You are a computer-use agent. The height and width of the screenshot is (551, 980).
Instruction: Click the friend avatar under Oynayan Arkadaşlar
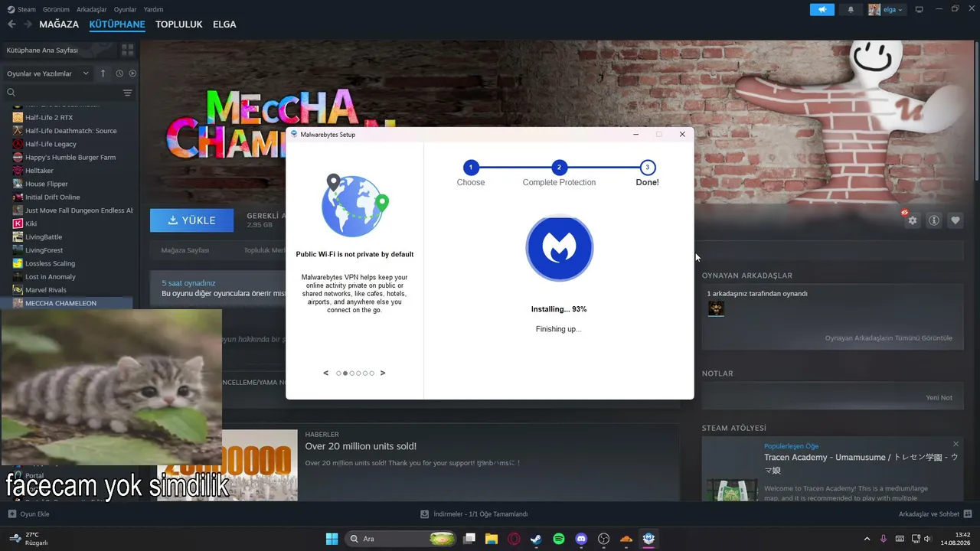pyautogui.click(x=716, y=308)
